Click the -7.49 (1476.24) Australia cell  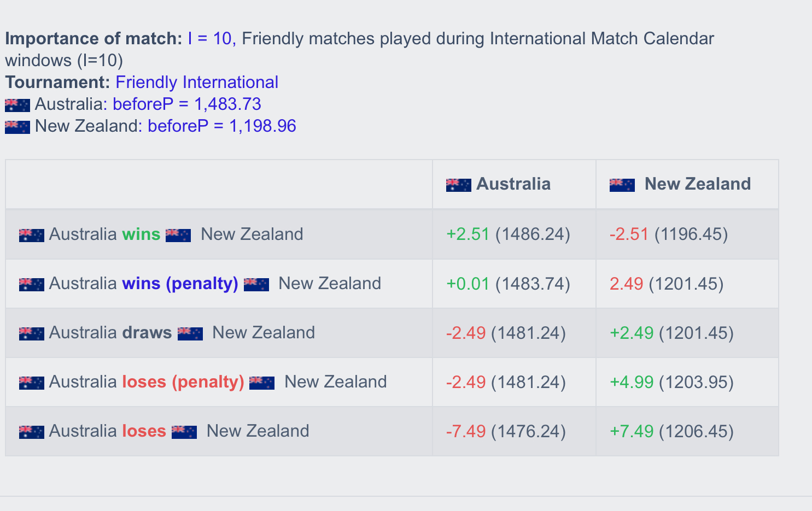coord(514,431)
